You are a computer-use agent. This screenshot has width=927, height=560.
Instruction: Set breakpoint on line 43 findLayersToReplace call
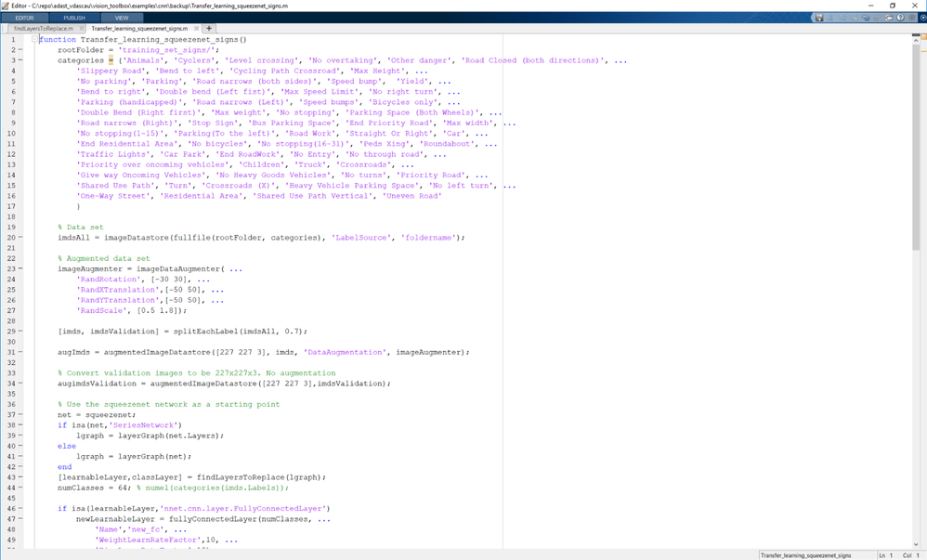(20, 477)
